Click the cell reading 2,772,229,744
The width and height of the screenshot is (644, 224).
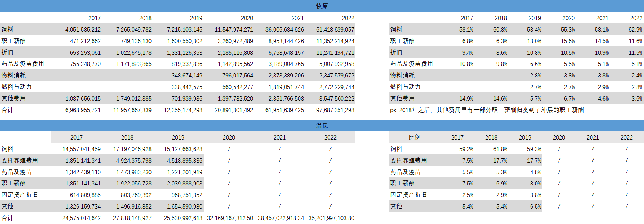337,87
